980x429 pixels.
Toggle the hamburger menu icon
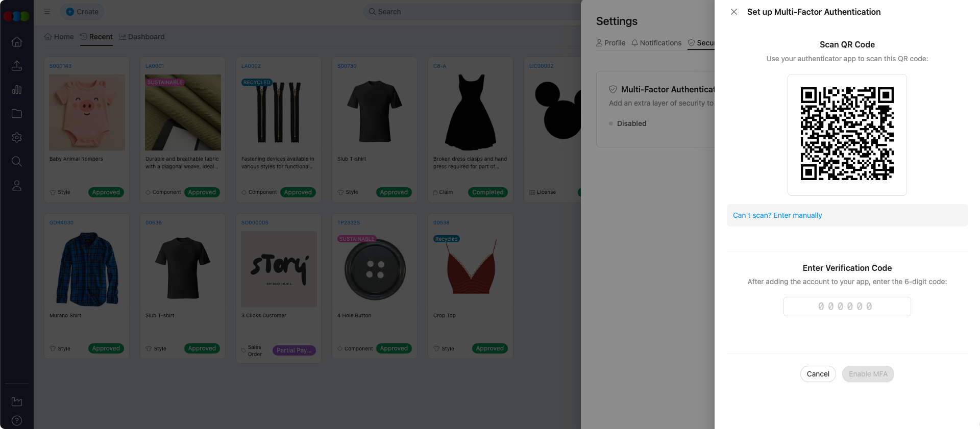tap(47, 12)
